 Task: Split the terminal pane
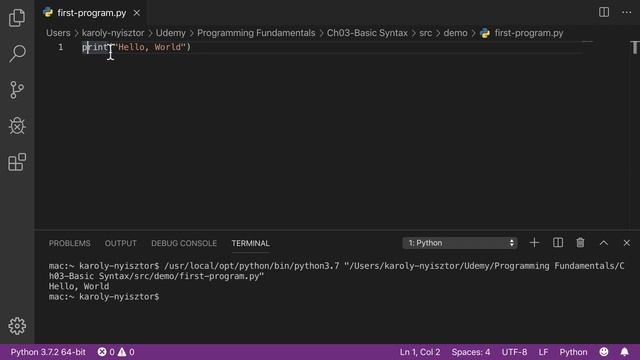(558, 243)
